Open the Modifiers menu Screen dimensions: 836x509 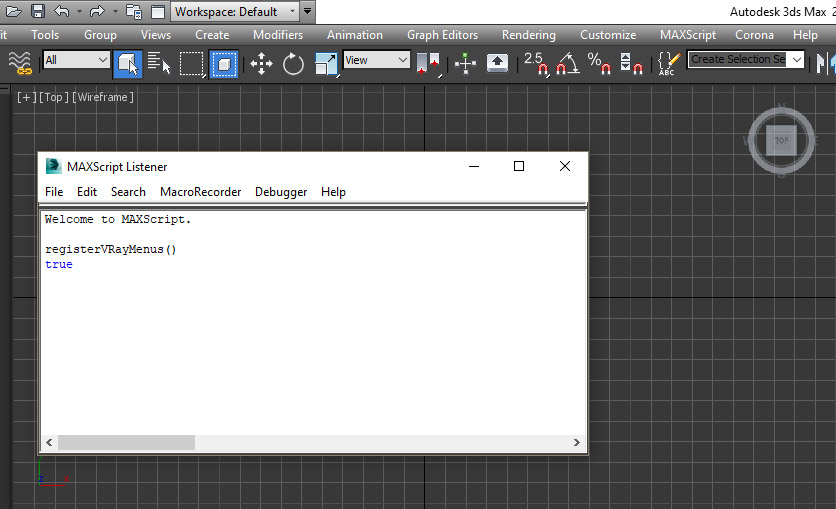point(278,35)
